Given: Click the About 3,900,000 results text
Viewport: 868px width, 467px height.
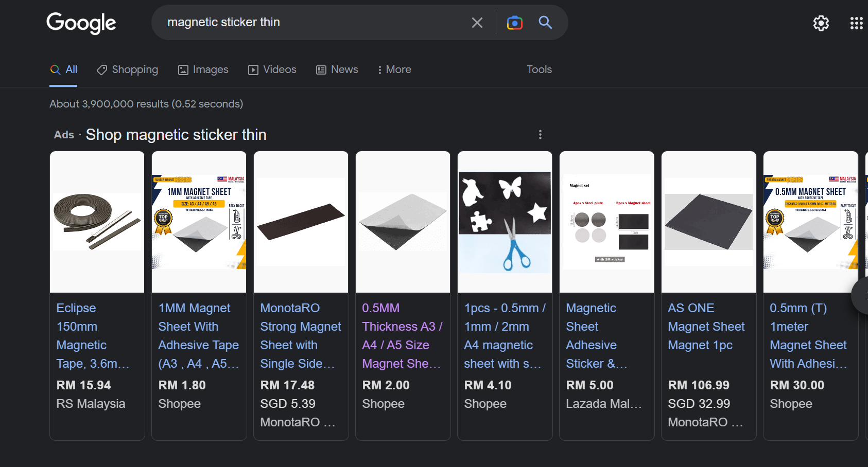Looking at the screenshot, I should coord(146,104).
